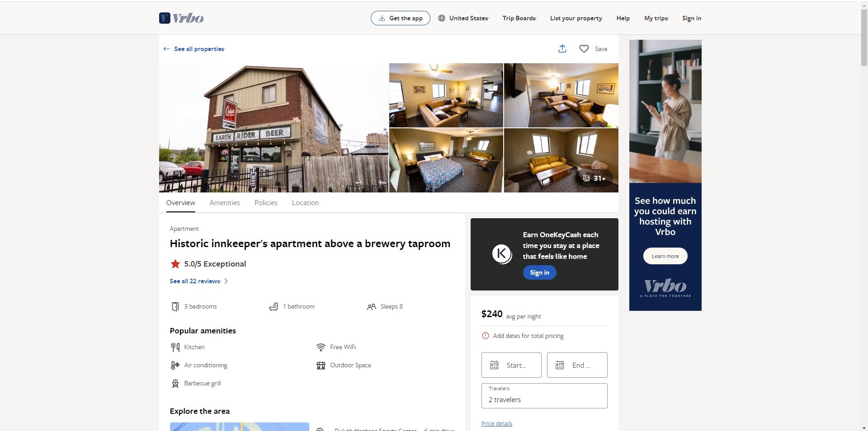Click the listing title about brewery taproom
This screenshot has height=431, width=868.
tap(310, 244)
